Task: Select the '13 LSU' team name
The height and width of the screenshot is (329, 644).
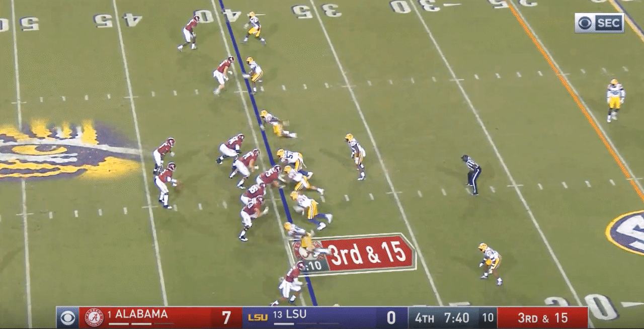Action: pyautogui.click(x=289, y=315)
